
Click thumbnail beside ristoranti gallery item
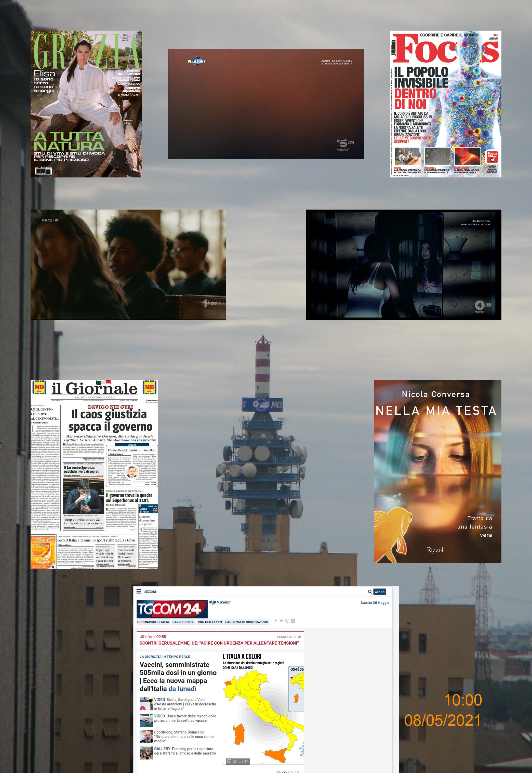[x=146, y=753]
